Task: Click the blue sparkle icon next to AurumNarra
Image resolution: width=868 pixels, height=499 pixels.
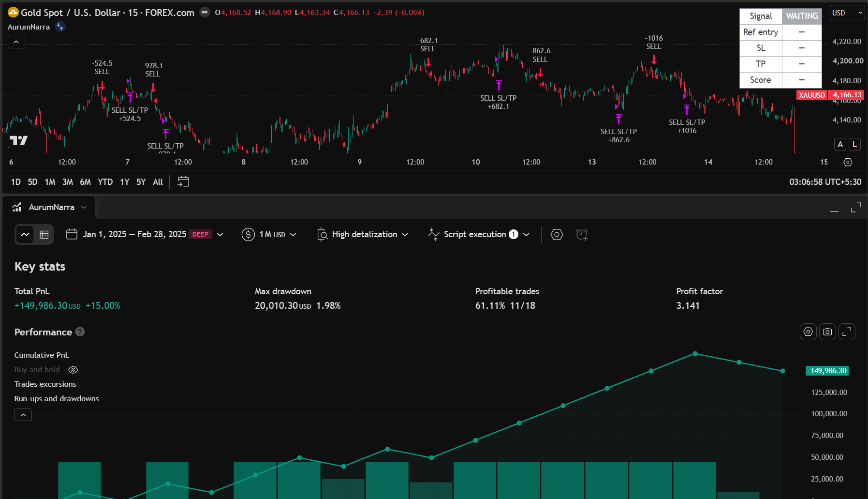Action: [60, 27]
